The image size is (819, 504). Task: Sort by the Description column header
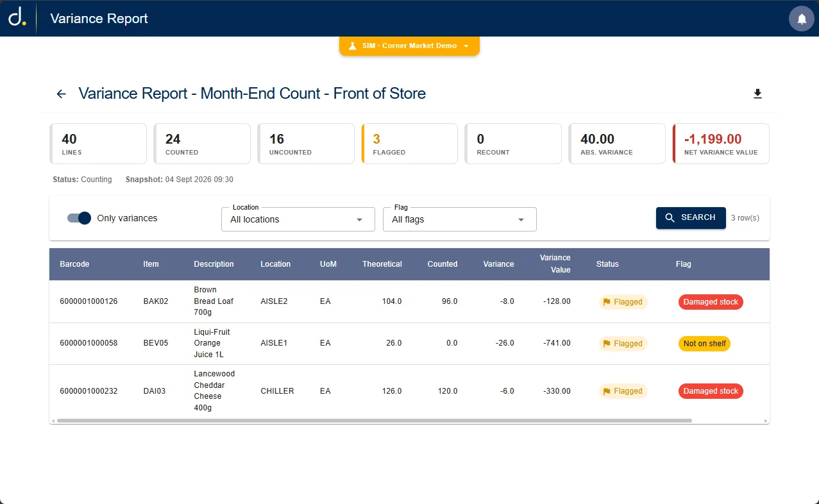[x=214, y=264]
